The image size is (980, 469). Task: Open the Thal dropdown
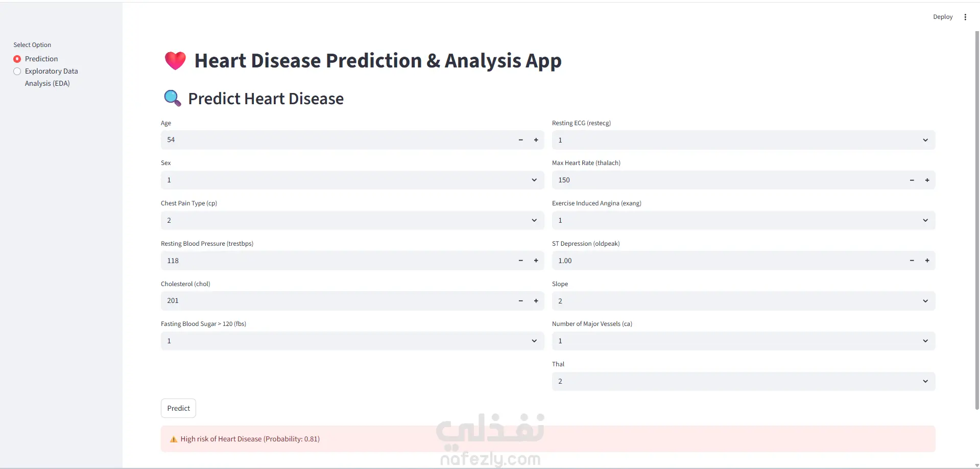coord(743,382)
